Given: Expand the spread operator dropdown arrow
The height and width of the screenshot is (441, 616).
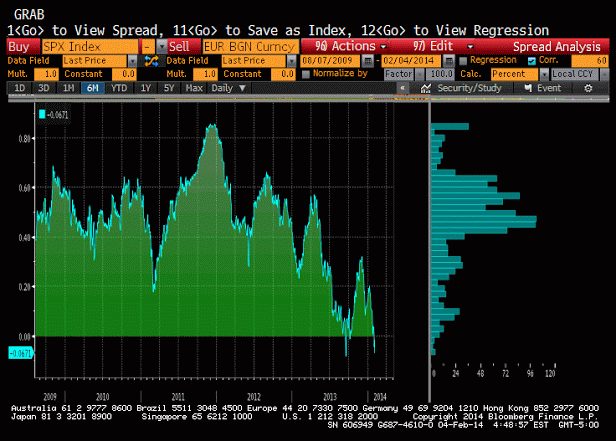Looking at the screenshot, I should coord(161,47).
